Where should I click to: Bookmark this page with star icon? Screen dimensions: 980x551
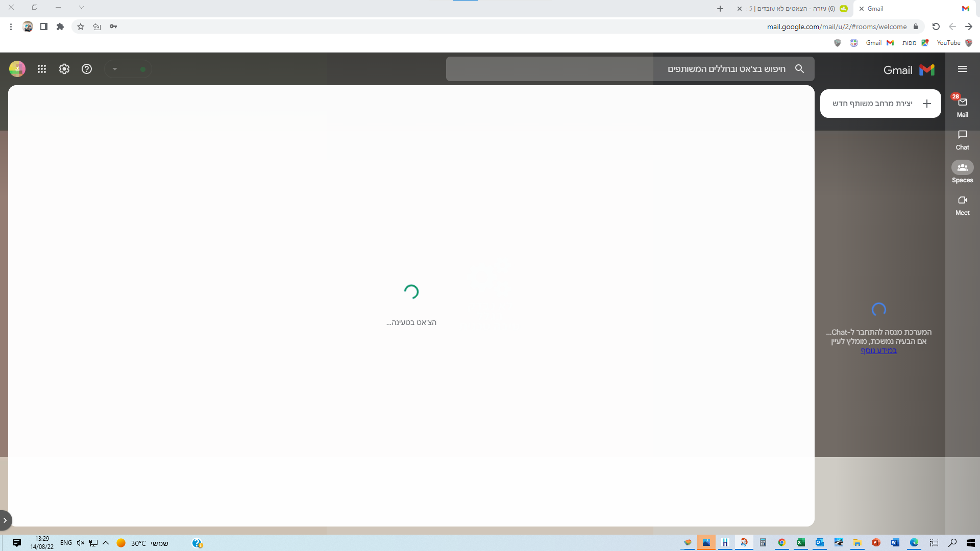[81, 27]
